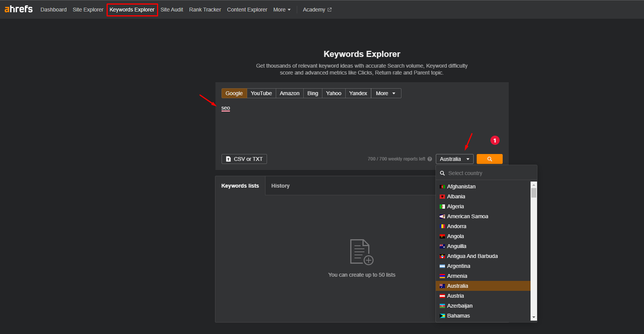Screen dimensions: 644x334
Task: Select YouTube search engine
Action: [261, 93]
